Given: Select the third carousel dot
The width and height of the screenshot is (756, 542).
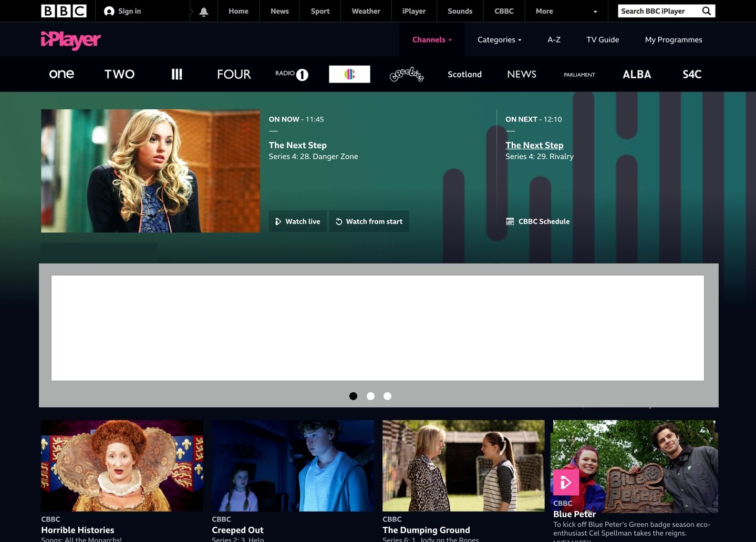Looking at the screenshot, I should click(x=387, y=396).
